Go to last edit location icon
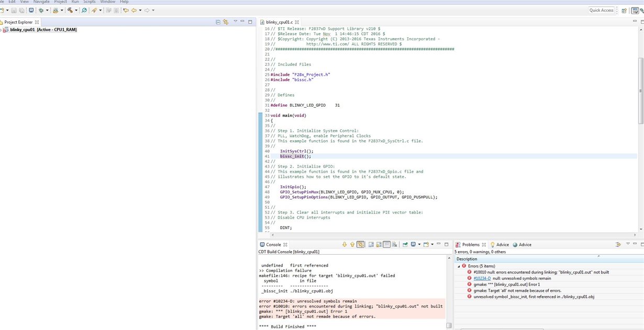 coord(126,10)
